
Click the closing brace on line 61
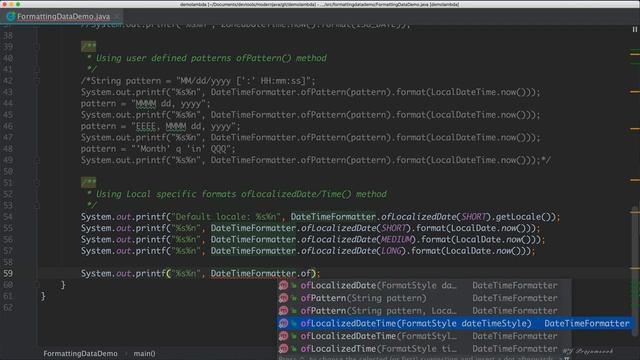coord(43,296)
